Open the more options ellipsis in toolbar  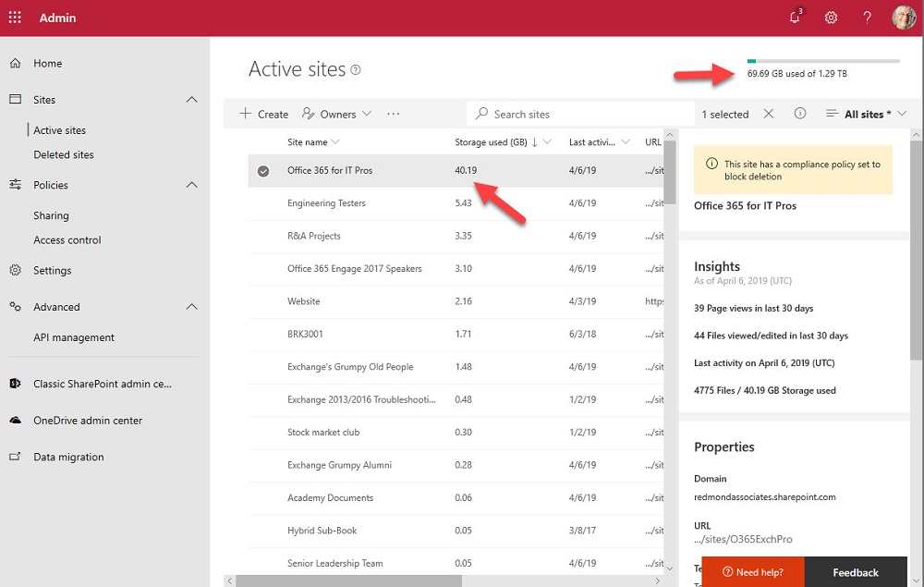click(394, 114)
